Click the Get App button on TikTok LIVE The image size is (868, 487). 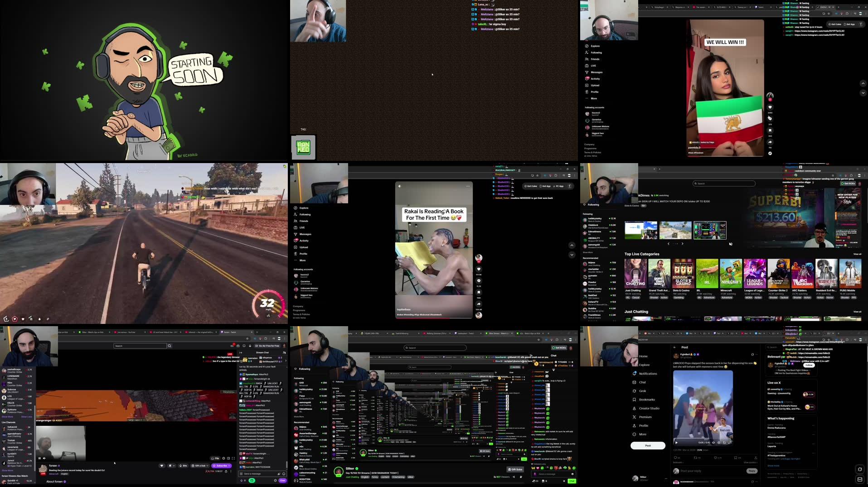coord(546,186)
